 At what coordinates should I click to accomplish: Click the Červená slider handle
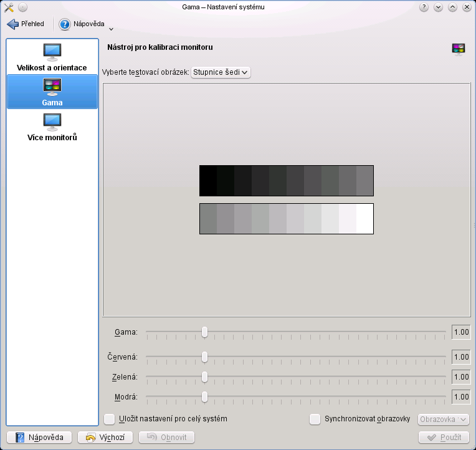tap(204, 357)
